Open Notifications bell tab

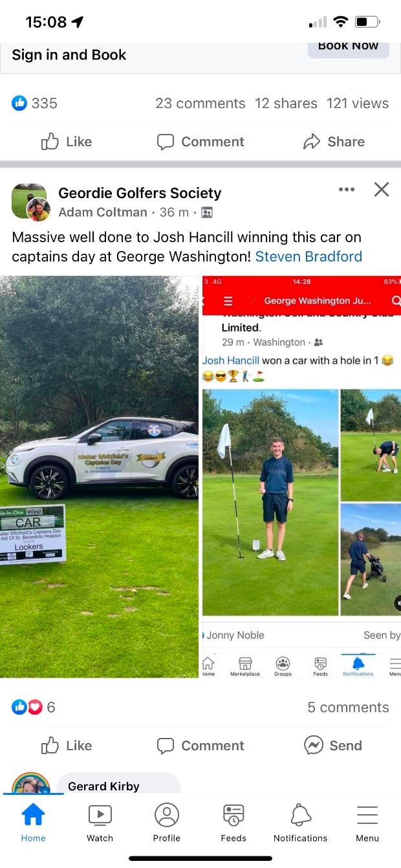pyautogui.click(x=301, y=823)
